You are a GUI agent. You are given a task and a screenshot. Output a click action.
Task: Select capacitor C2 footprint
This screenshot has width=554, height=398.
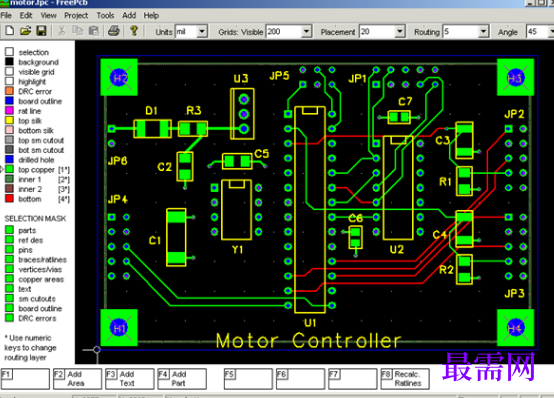(185, 166)
